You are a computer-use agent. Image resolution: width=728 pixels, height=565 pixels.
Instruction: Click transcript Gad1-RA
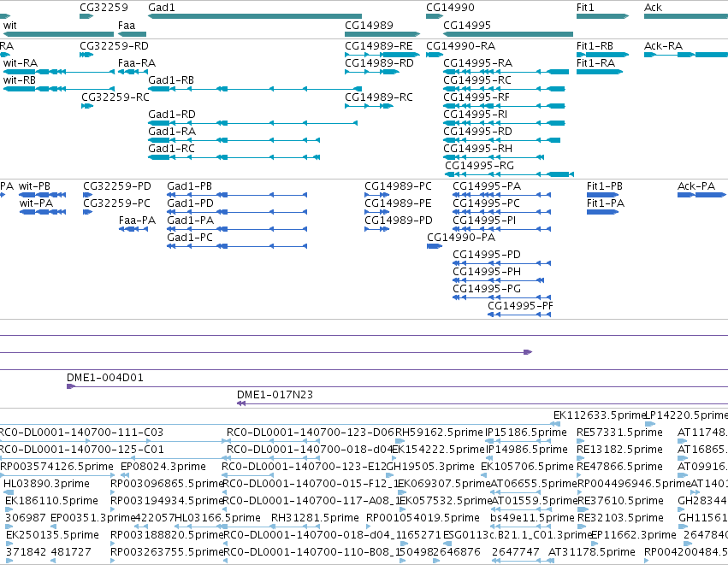tap(172, 132)
